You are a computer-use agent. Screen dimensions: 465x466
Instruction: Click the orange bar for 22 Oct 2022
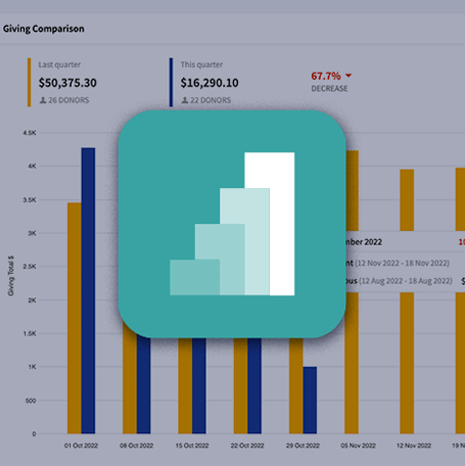(x=240, y=386)
